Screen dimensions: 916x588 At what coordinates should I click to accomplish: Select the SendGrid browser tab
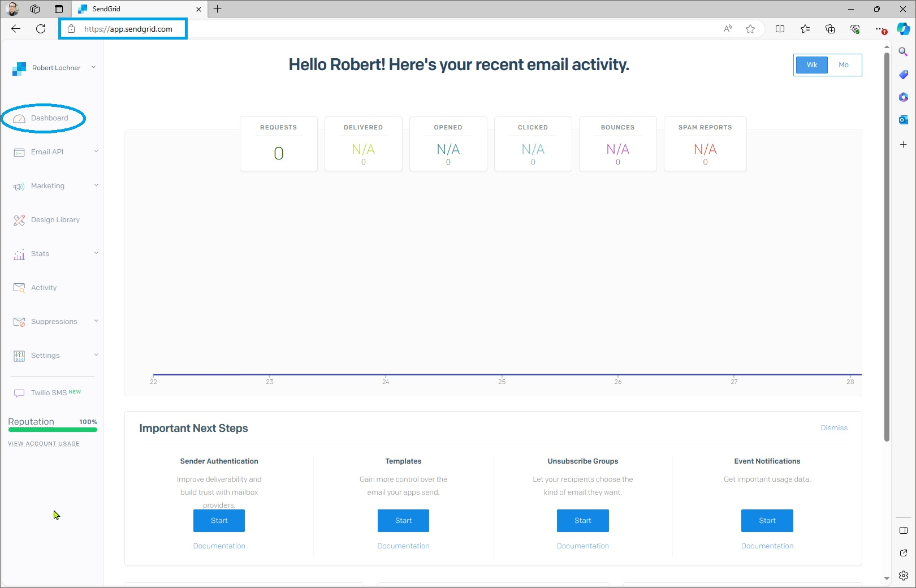pyautogui.click(x=139, y=9)
